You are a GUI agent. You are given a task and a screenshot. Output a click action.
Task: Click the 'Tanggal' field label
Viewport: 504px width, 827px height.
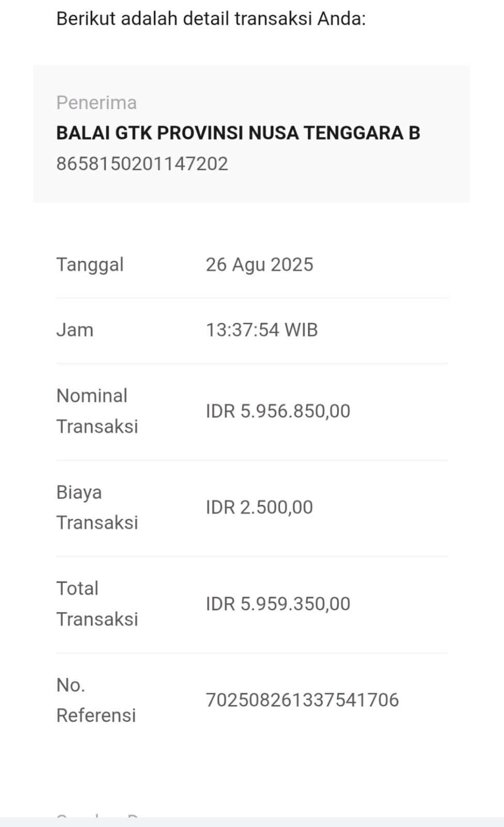[90, 265]
